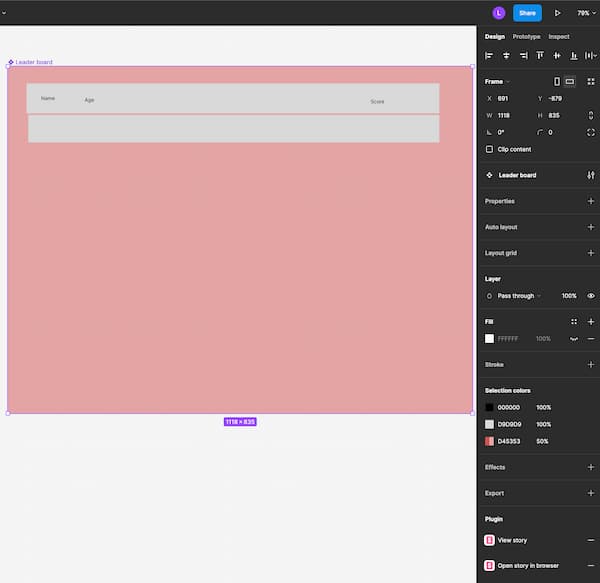
Task: Enable the Clip content checkbox
Action: [489, 149]
